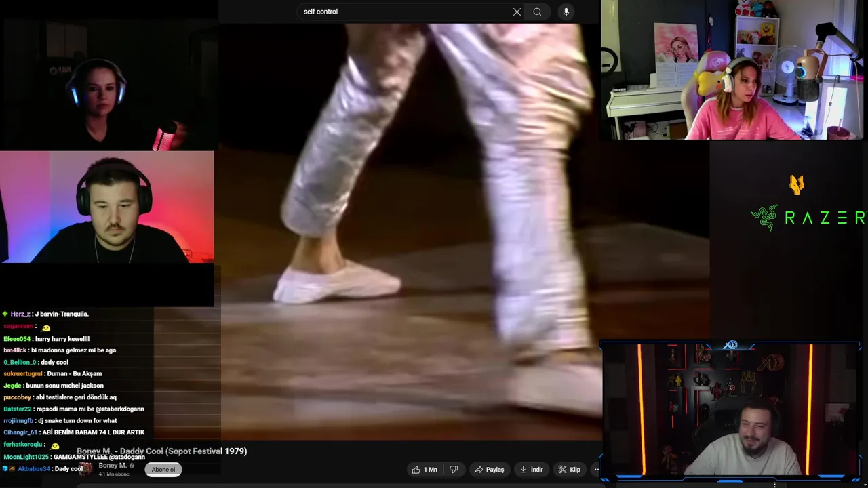Subscribe using the Abone ol button
The image size is (868, 488).
163,470
